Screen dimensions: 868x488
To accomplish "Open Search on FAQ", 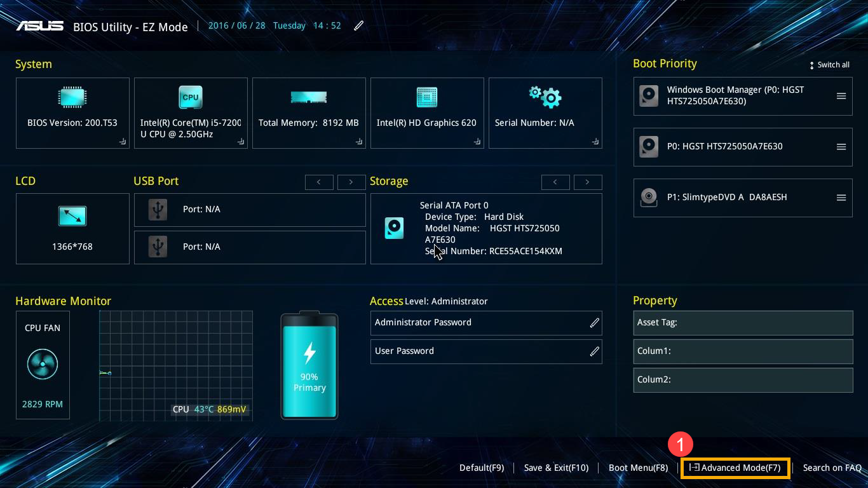I will [832, 468].
